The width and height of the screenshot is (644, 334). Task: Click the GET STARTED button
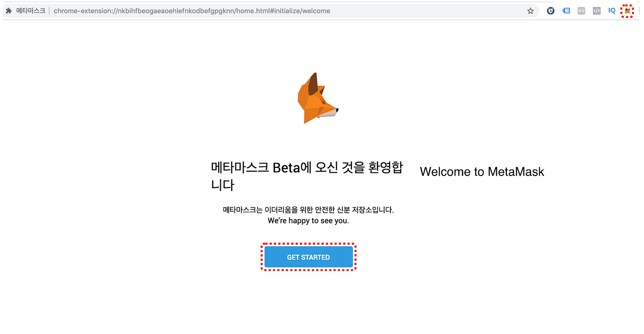point(309,257)
